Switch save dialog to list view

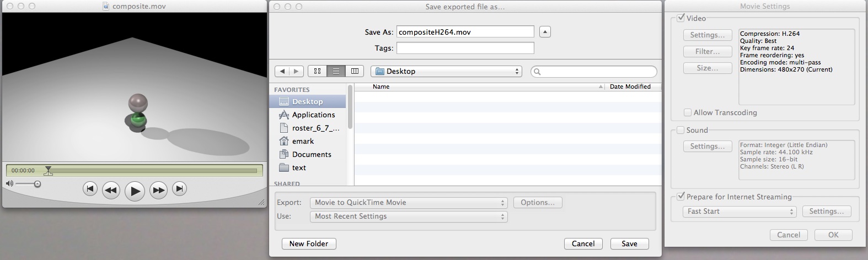pyautogui.click(x=336, y=71)
